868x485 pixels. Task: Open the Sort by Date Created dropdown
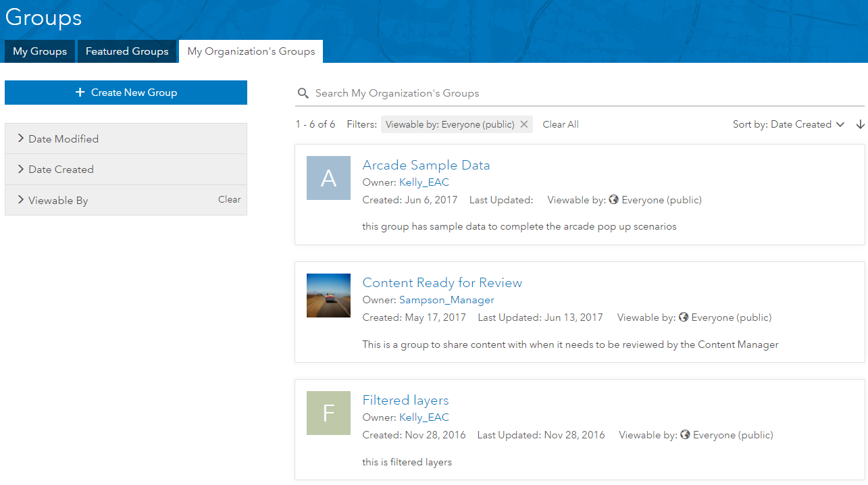click(x=788, y=124)
